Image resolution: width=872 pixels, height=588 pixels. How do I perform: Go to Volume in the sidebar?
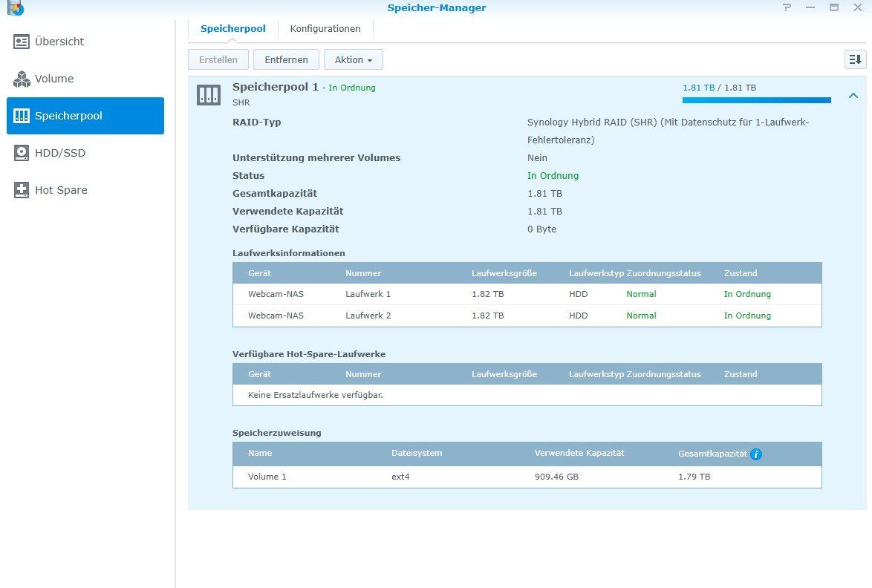point(85,79)
